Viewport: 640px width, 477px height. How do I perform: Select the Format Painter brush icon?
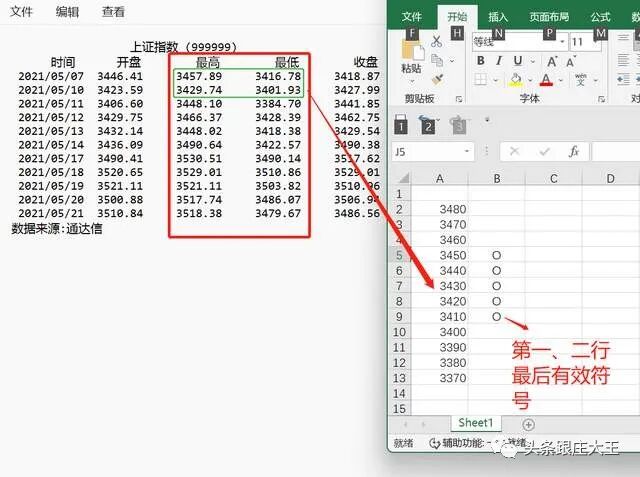pos(437,80)
